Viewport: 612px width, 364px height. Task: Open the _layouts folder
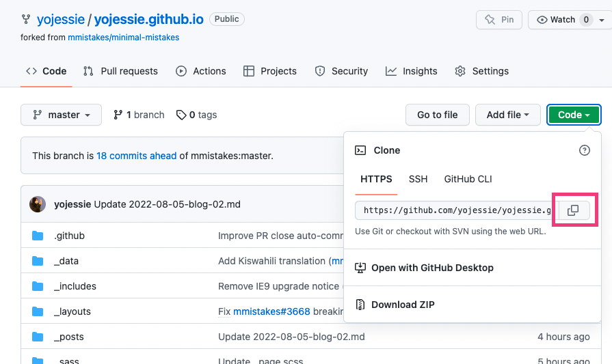72,311
